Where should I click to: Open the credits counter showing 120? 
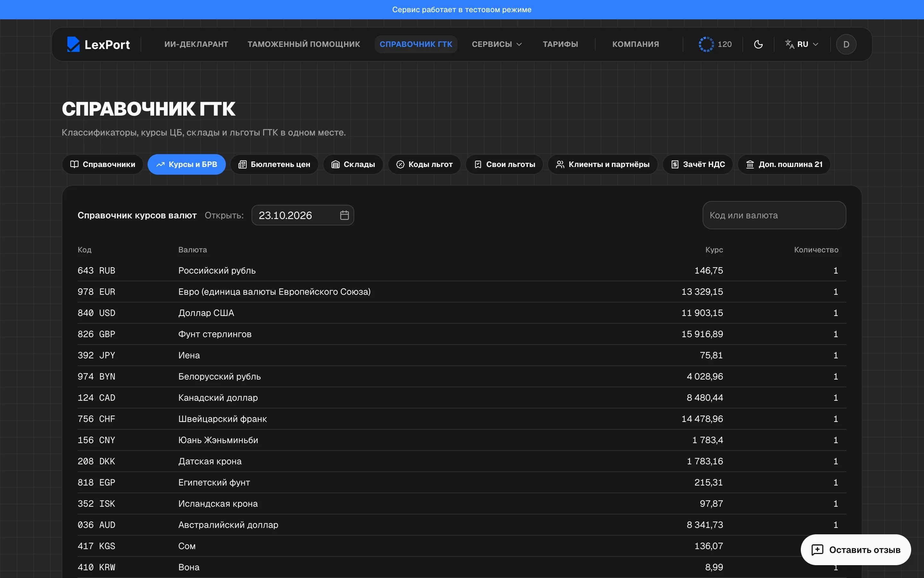pos(715,44)
